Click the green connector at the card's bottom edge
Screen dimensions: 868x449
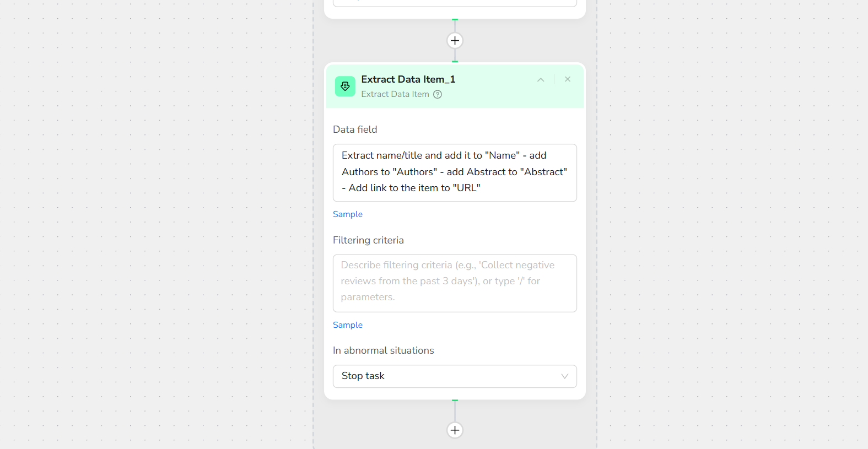coord(455,401)
